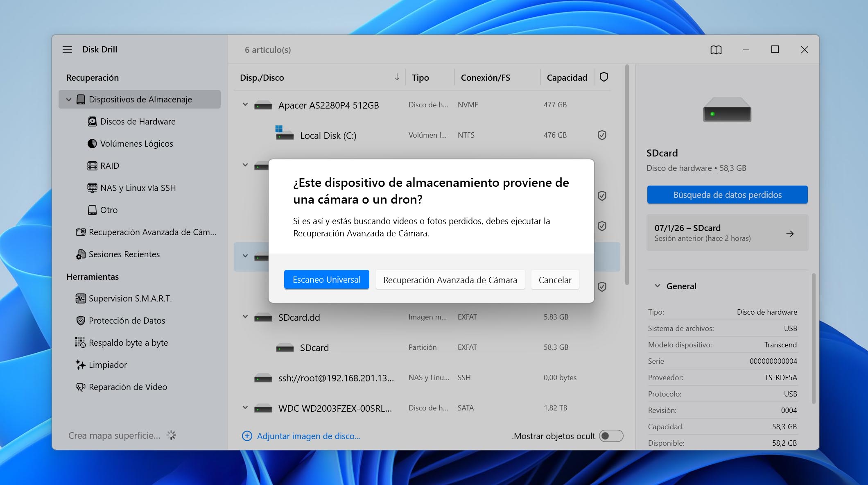Viewport: 868px width, 485px height.
Task: Click the Sesiones Recientes icon
Action: [81, 254]
